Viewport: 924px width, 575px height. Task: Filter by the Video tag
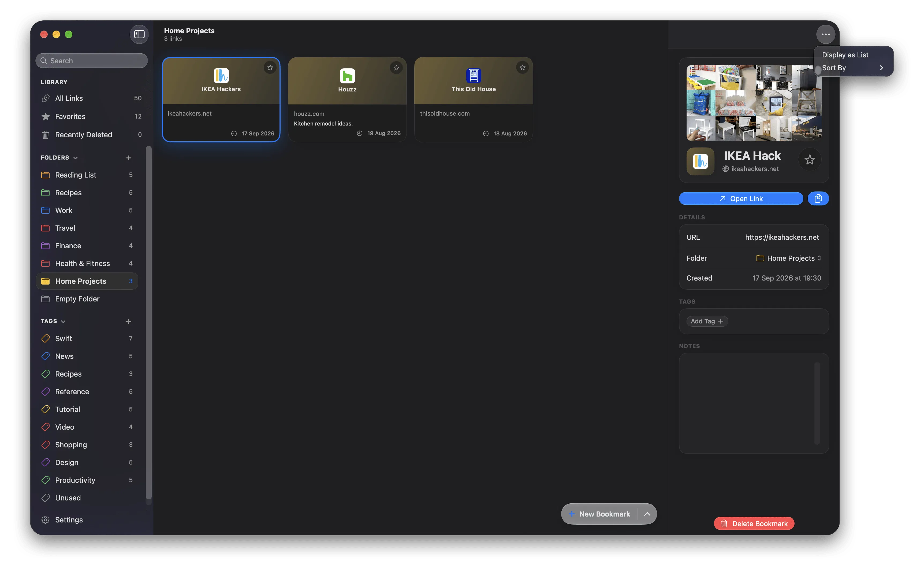[x=87, y=427]
